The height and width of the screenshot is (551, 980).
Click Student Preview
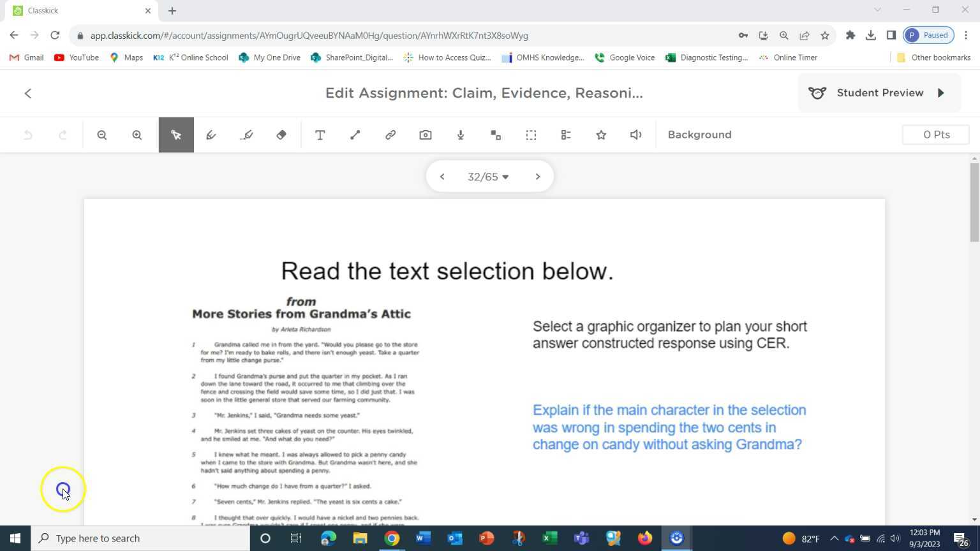click(880, 92)
